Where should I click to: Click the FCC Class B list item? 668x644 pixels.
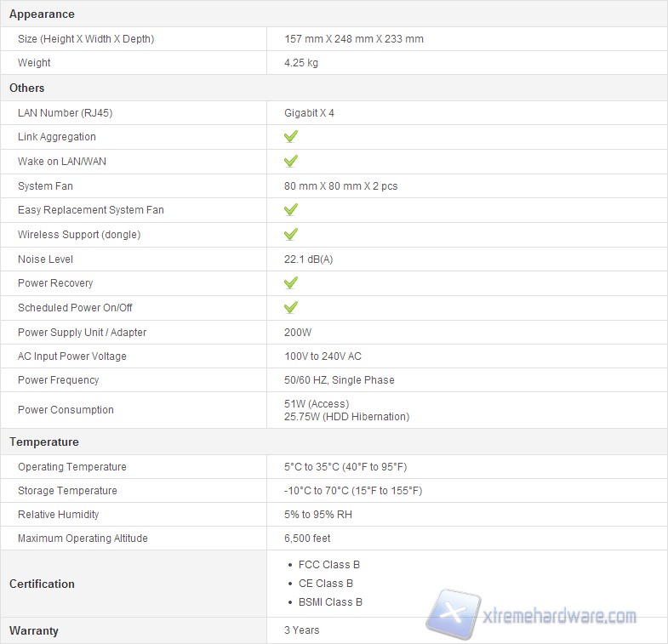[x=329, y=565]
